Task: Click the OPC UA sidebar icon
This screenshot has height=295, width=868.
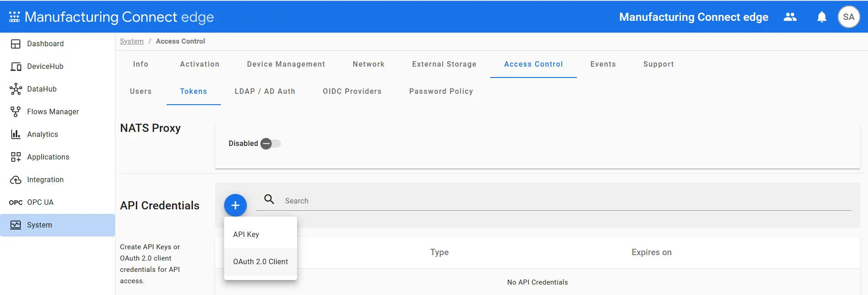Action: point(16,203)
